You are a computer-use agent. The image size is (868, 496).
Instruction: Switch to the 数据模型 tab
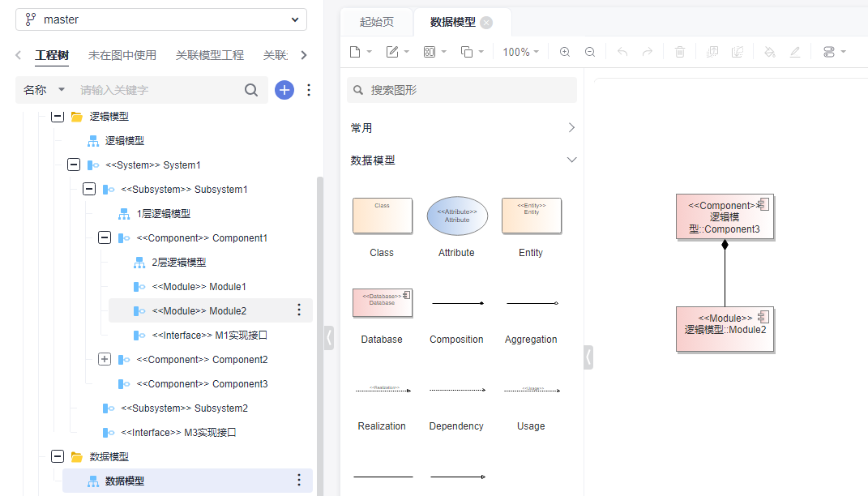pos(453,22)
